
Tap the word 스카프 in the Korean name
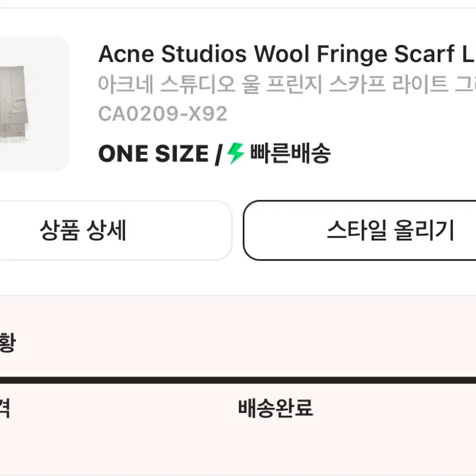[x=357, y=84]
